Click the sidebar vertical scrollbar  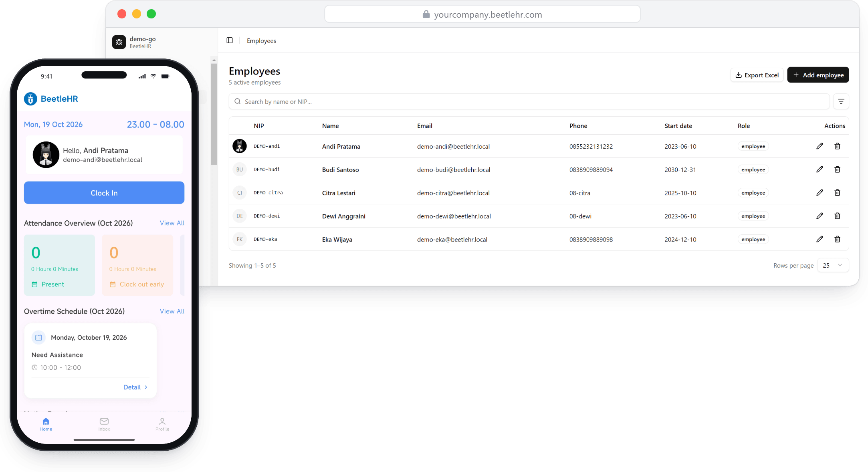point(214,114)
